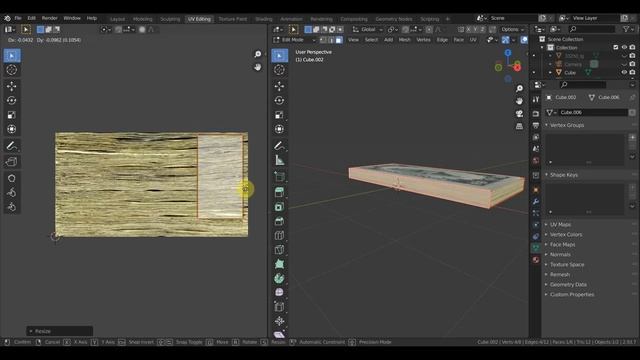
Task: Toggle X mirror axis in viewport header
Action: 468,29
